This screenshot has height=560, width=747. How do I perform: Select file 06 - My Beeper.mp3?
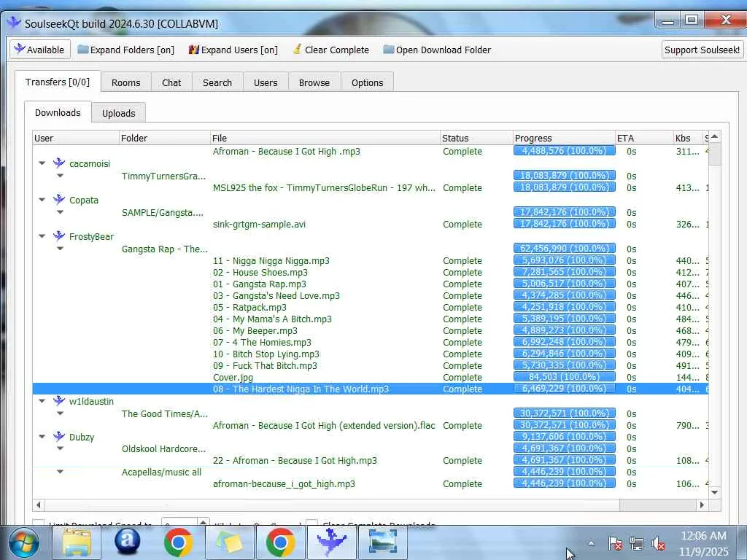(x=255, y=330)
